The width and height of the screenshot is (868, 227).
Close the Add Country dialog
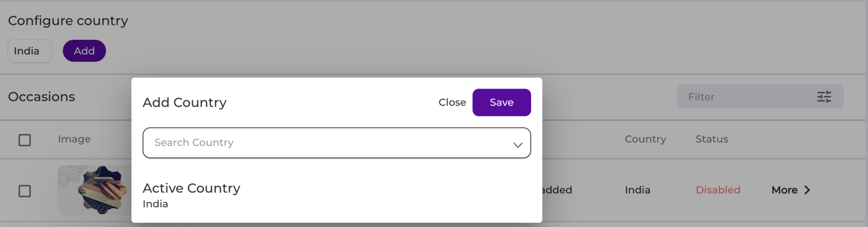452,102
